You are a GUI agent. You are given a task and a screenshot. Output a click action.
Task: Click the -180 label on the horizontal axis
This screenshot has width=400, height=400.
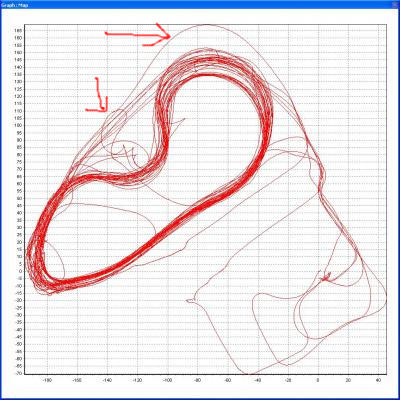(x=48, y=380)
